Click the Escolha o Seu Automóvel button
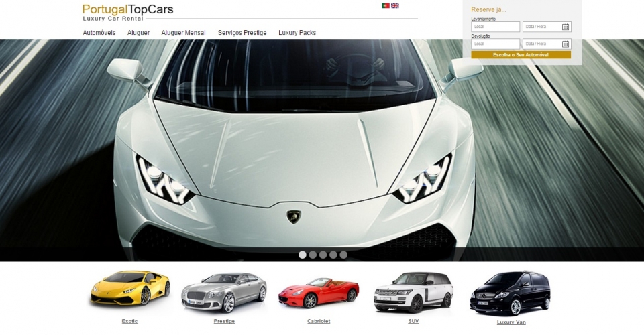This screenshot has height=335, width=644. coord(521,55)
